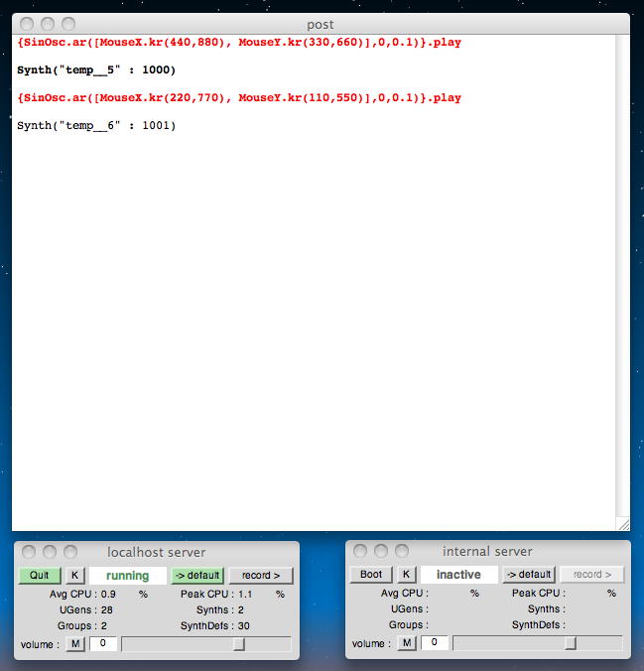Click the K button in localhost server
644x671 pixels.
[75, 575]
